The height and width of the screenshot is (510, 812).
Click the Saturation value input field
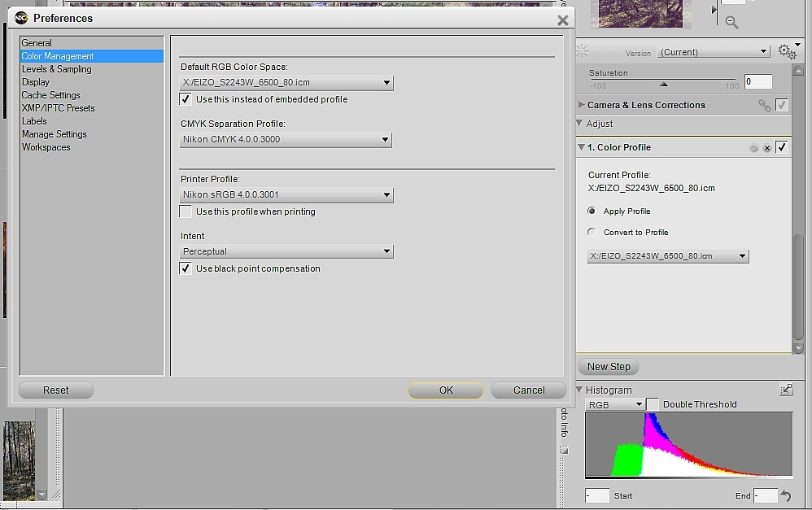click(758, 81)
